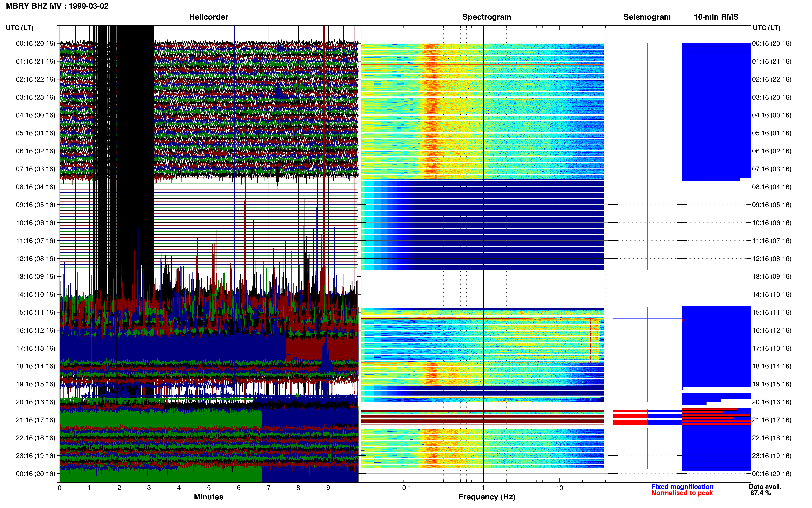Click minute tick label '5' under helicorder

click(x=209, y=488)
